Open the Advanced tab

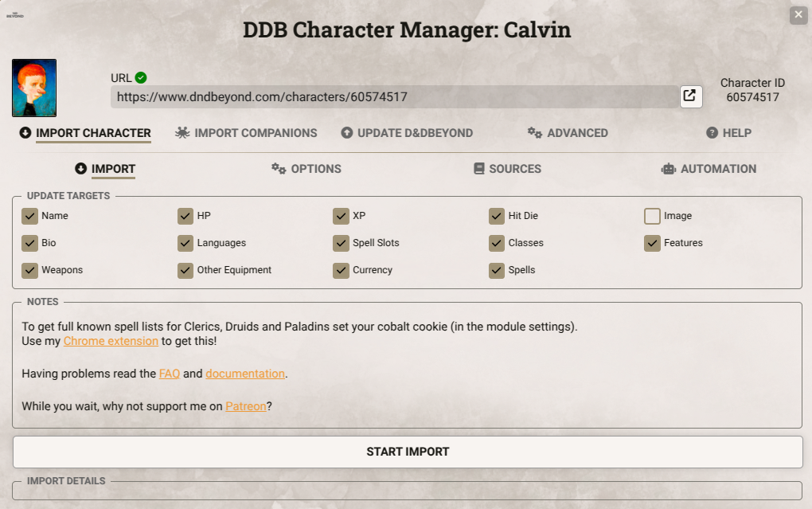[x=568, y=133]
